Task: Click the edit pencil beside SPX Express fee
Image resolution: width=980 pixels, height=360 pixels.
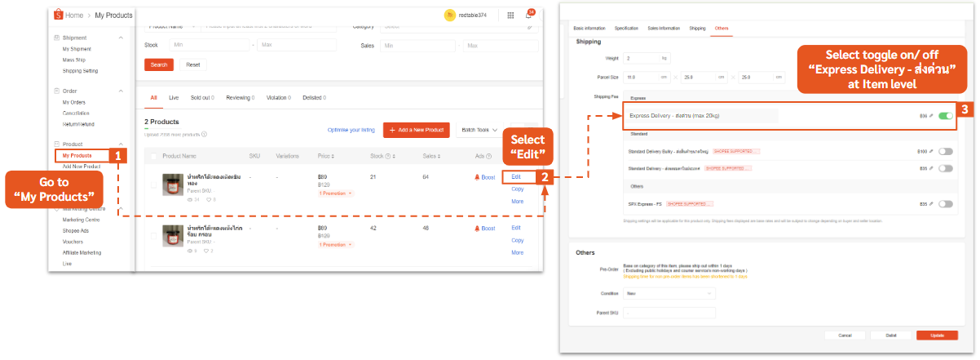Action: (x=932, y=204)
